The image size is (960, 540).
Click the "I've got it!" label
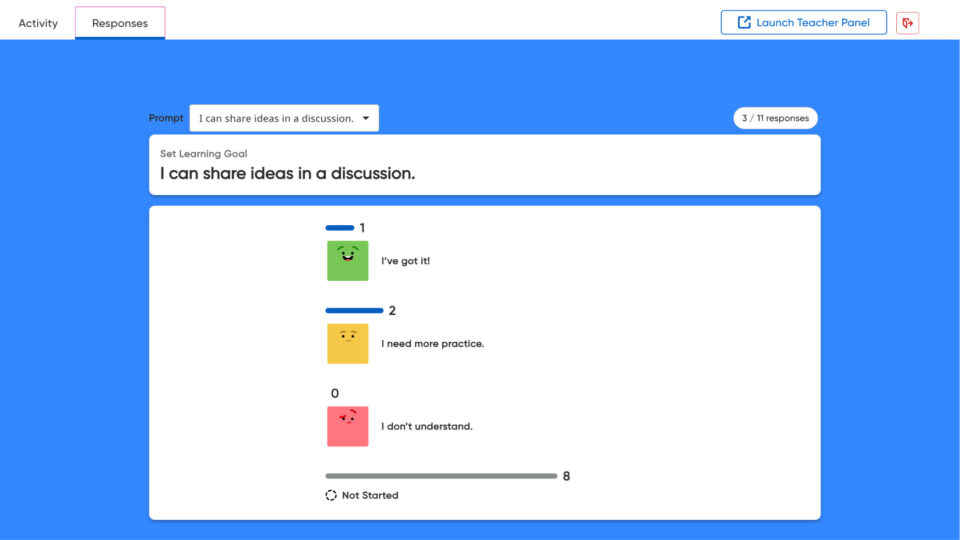(x=405, y=261)
